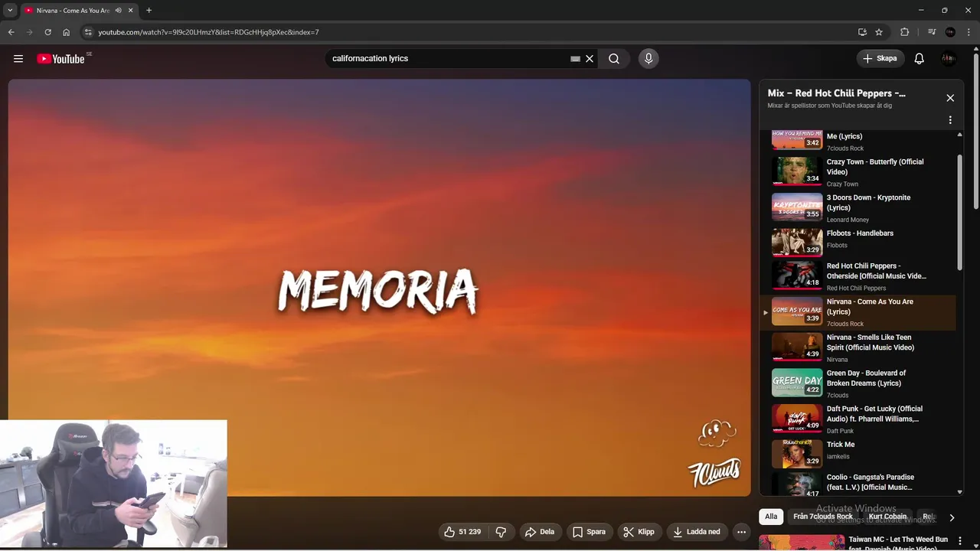Viewport: 980px width, 551px height.
Task: Open more actions ellipsis under the video
Action: 741,532
